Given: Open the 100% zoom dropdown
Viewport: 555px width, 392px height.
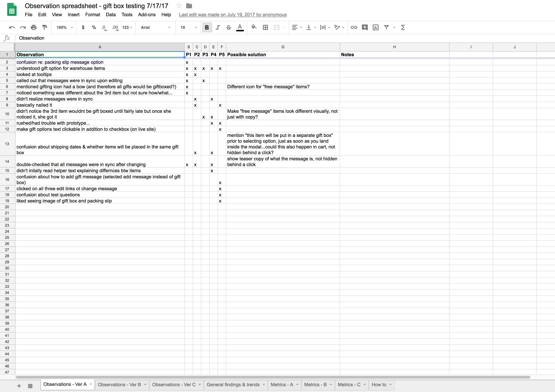Looking at the screenshot, I should pyautogui.click(x=64, y=28).
